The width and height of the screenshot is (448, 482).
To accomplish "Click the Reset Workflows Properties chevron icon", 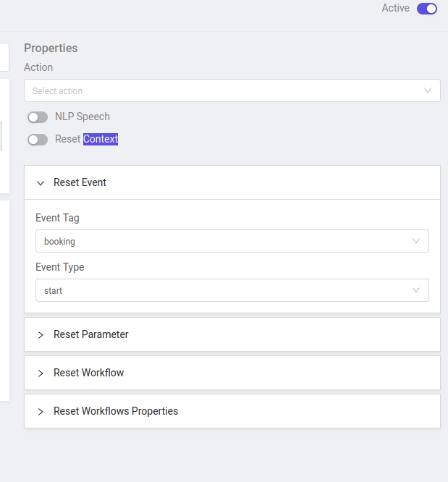I will [41, 412].
